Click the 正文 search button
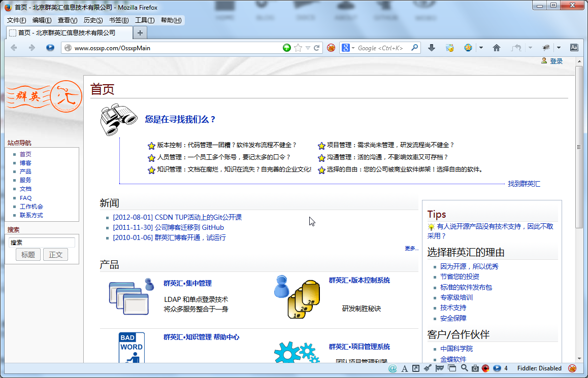 click(x=55, y=255)
